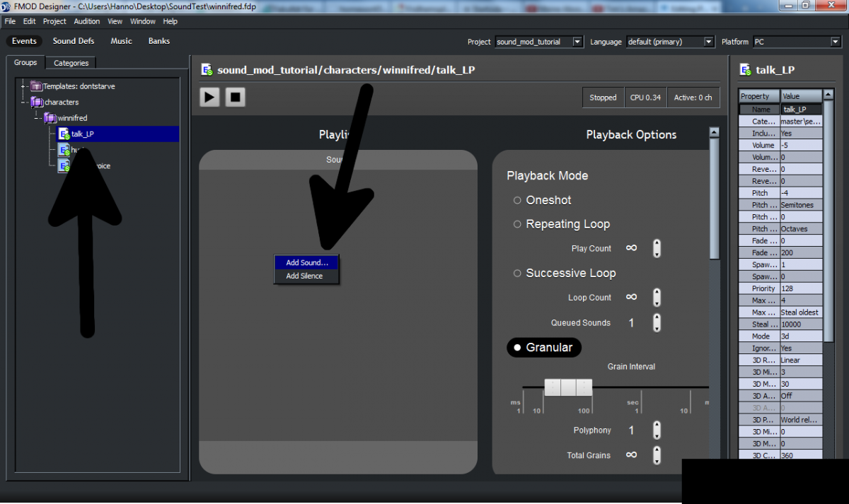Click the talk_LP event icon in tree
This screenshot has height=504, width=849.
pyautogui.click(x=64, y=134)
